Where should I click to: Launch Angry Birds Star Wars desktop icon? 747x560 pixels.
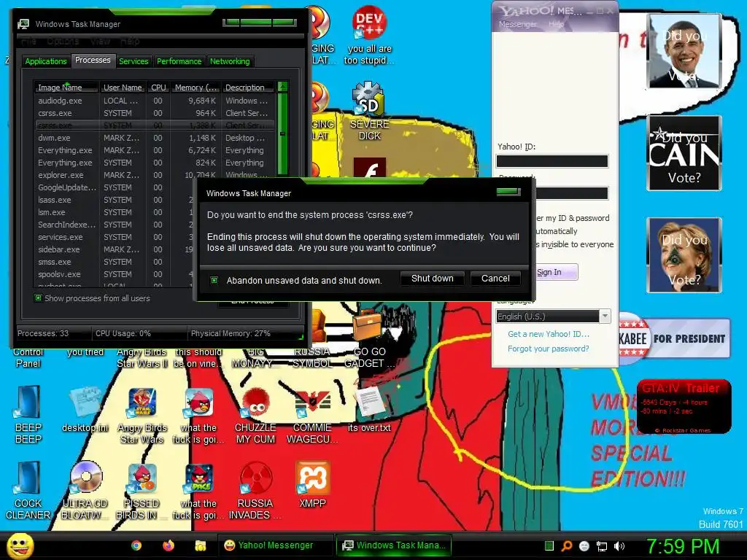tap(142, 403)
